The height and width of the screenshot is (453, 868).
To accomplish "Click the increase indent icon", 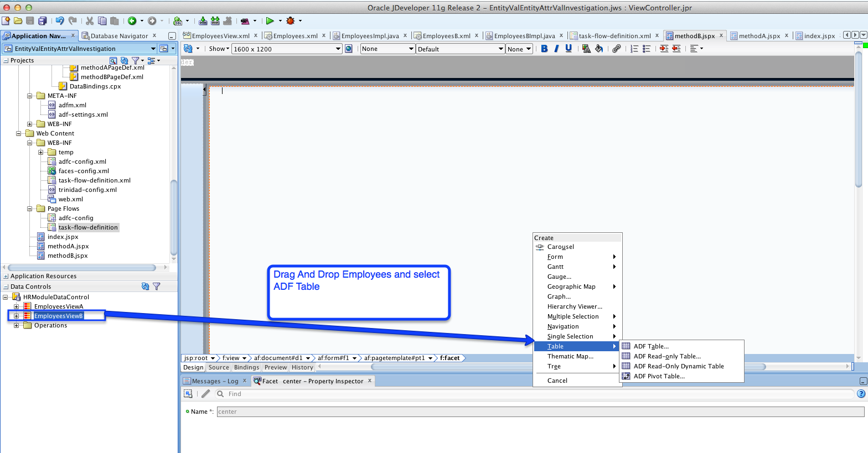I will pos(664,49).
